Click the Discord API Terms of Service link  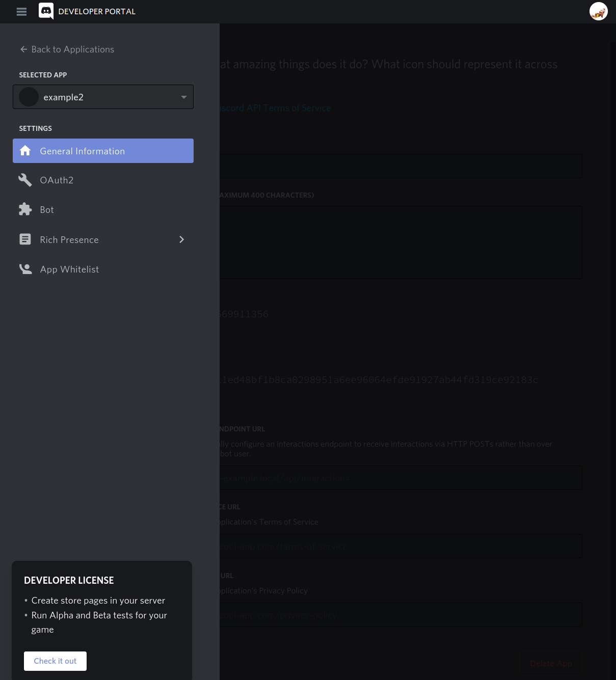pyautogui.click(x=275, y=108)
